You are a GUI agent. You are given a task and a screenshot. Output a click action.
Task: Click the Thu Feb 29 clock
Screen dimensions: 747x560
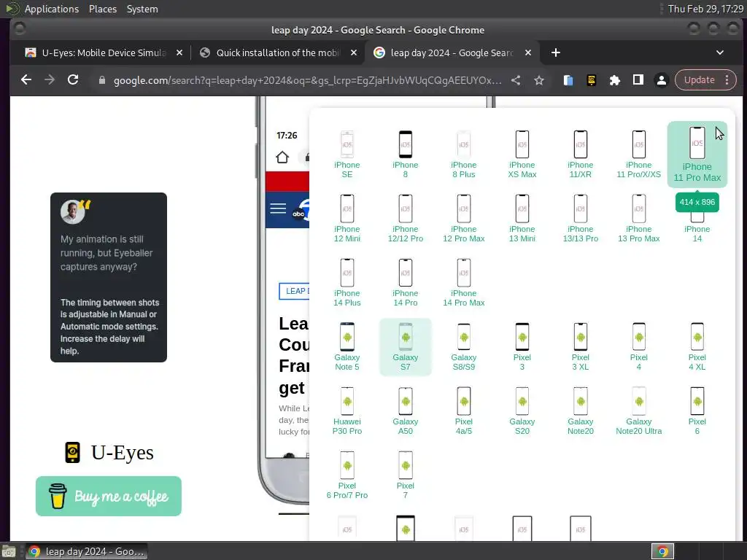click(705, 9)
